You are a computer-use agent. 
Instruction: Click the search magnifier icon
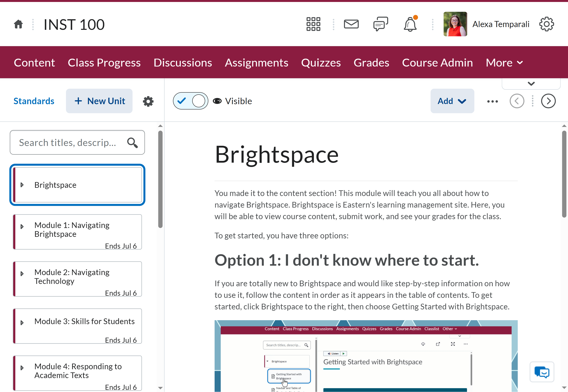(x=133, y=142)
